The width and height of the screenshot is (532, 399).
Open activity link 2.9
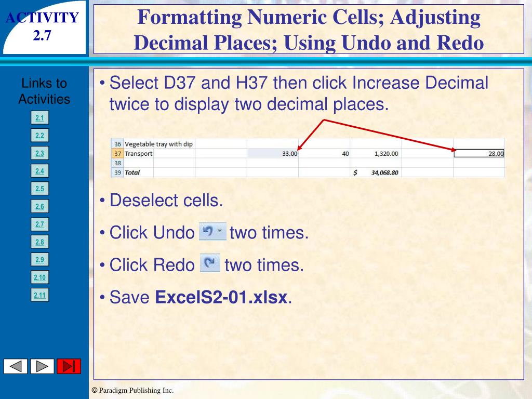coord(39,259)
